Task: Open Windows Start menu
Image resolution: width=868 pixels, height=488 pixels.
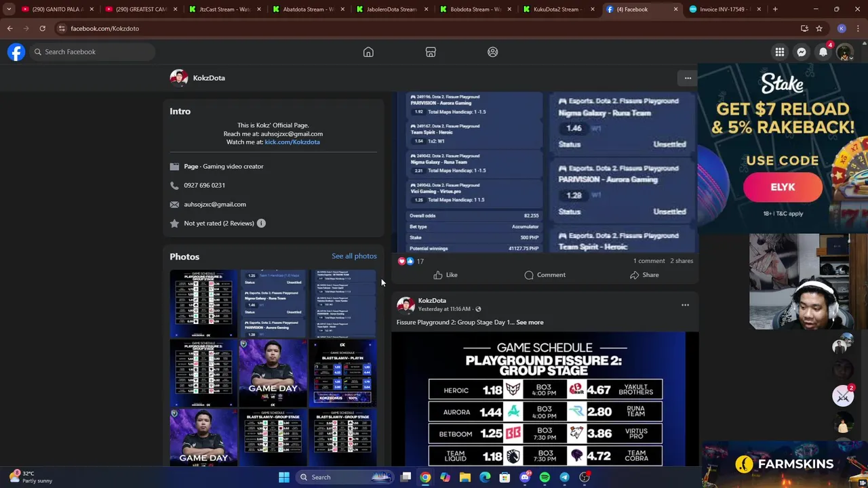Action: (x=284, y=477)
